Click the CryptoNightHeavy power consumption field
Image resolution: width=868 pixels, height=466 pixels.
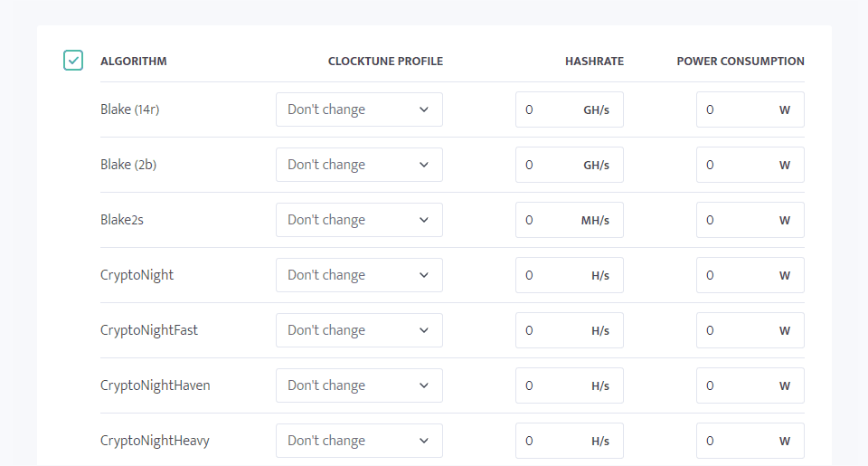[x=737, y=441]
